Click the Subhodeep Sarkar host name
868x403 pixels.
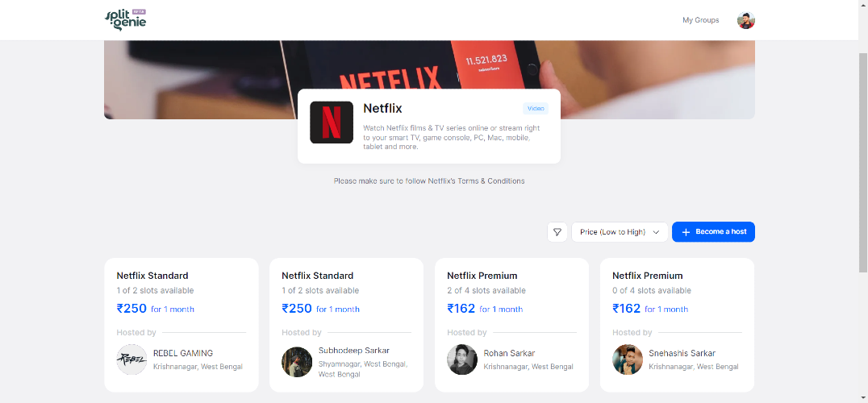point(354,351)
